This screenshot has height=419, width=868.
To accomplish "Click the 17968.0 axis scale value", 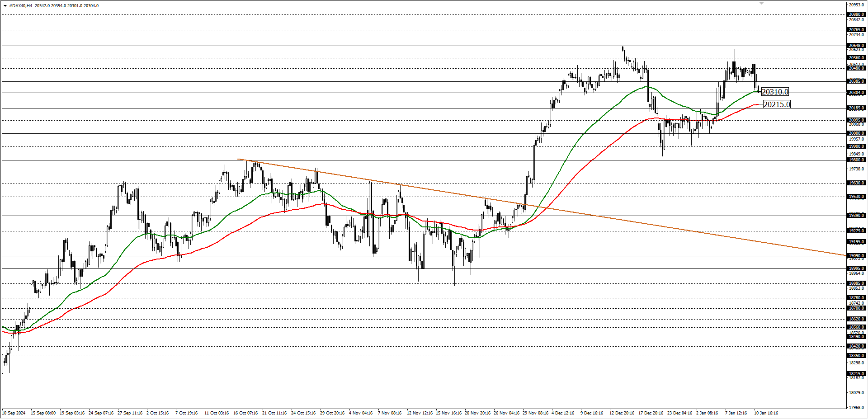I will pos(856,407).
